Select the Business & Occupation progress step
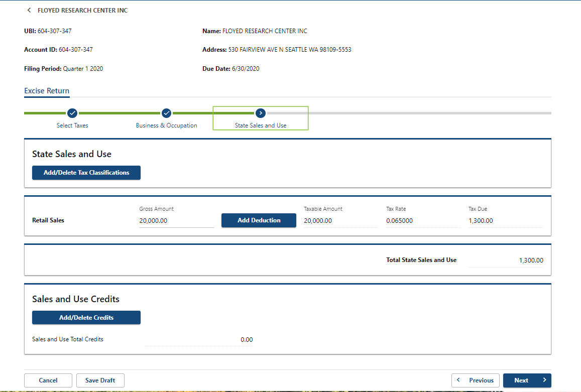 pos(166,125)
